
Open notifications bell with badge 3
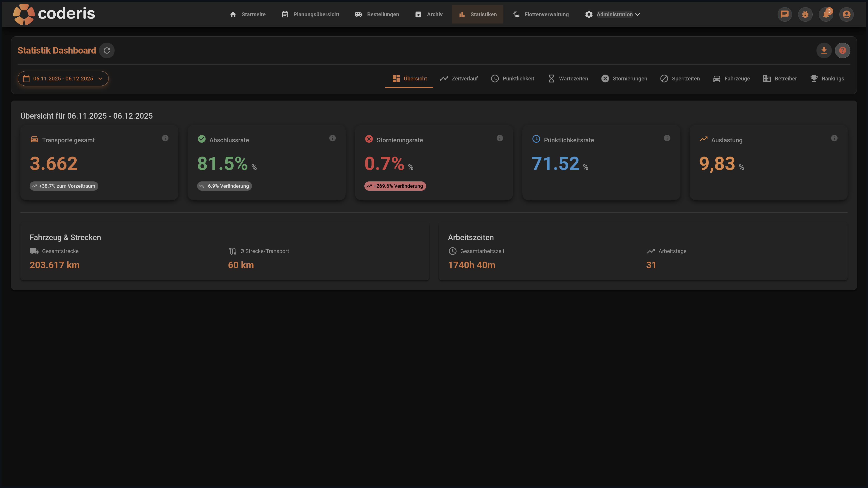click(826, 14)
